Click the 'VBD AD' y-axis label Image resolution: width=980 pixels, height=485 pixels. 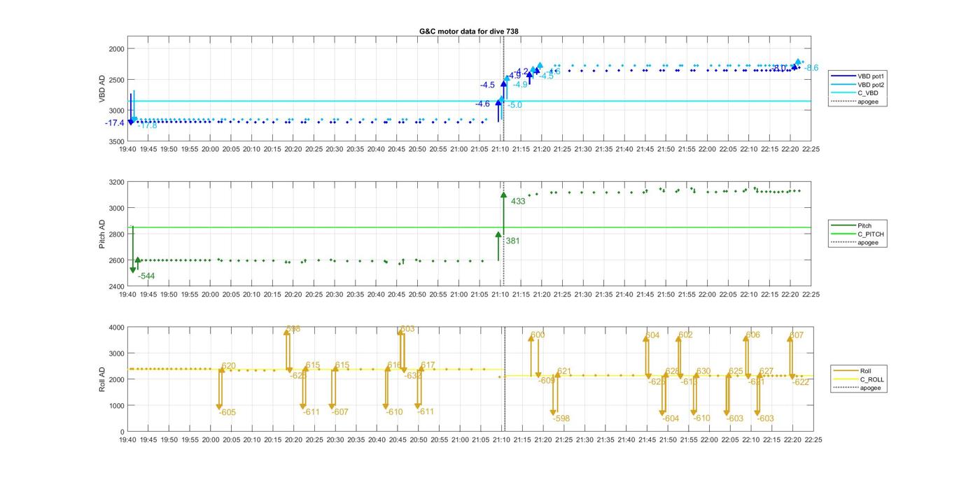pos(102,89)
